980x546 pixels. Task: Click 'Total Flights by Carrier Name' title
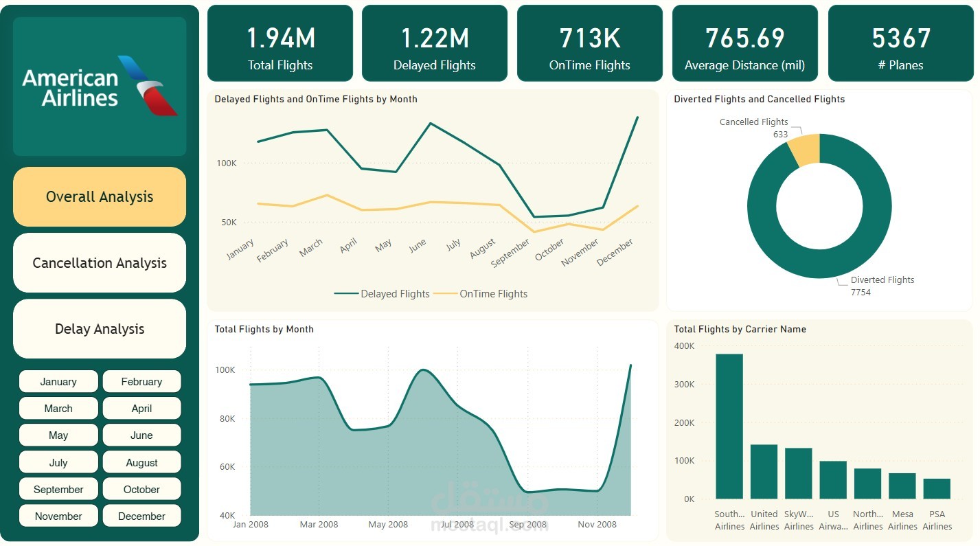click(740, 329)
